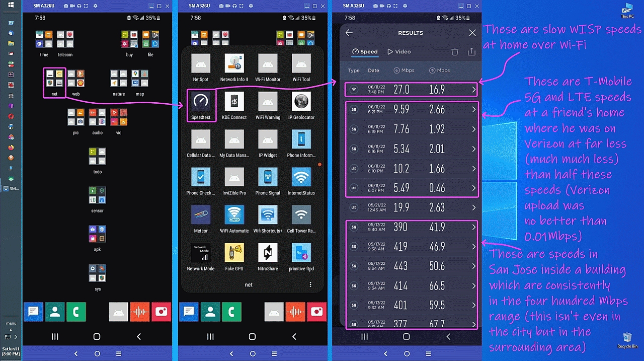Open the sensor folder on home screen
The image size is (644, 361).
click(x=97, y=199)
